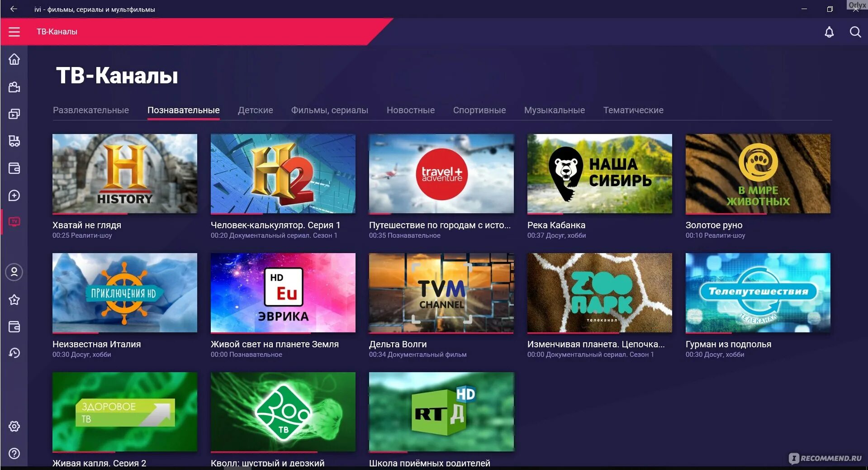Image resolution: width=868 pixels, height=470 pixels.
Task: Select the Познавательные tab
Action: click(184, 110)
